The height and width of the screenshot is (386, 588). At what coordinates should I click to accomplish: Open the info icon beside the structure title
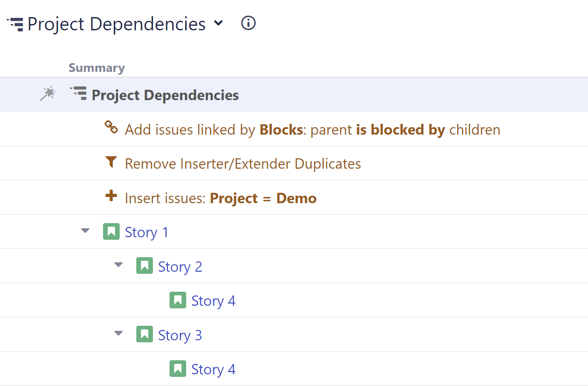tap(248, 23)
